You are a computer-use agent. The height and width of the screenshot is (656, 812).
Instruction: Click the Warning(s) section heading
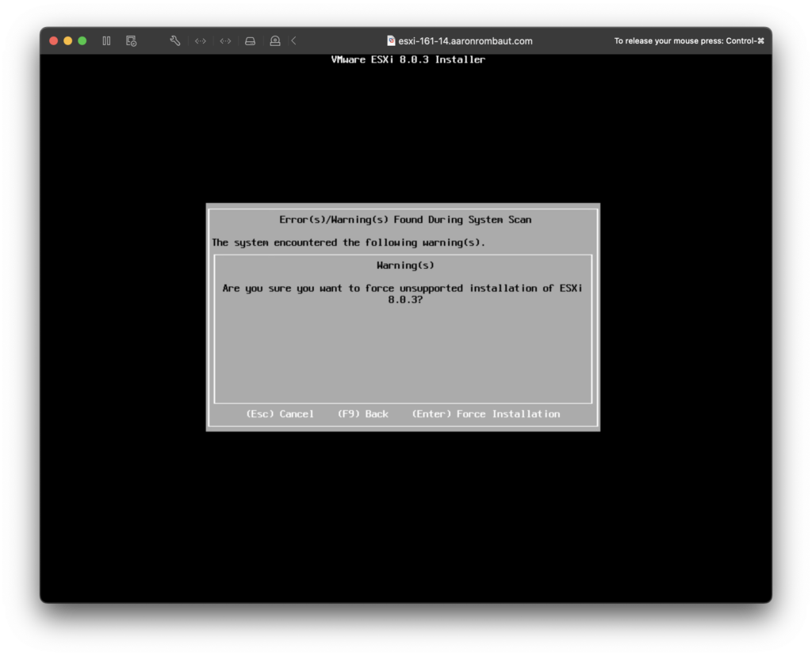click(x=405, y=266)
